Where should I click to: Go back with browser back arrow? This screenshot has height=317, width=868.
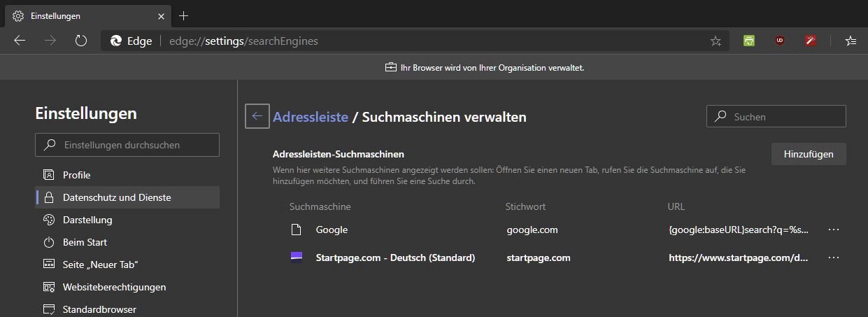pos(20,41)
